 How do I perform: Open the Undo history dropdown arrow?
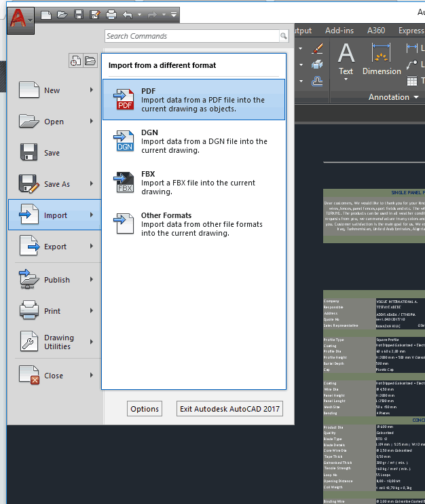pyautogui.click(x=139, y=14)
